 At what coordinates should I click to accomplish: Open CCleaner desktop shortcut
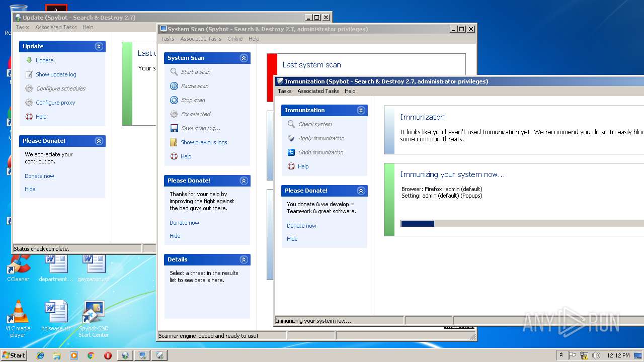click(x=18, y=268)
